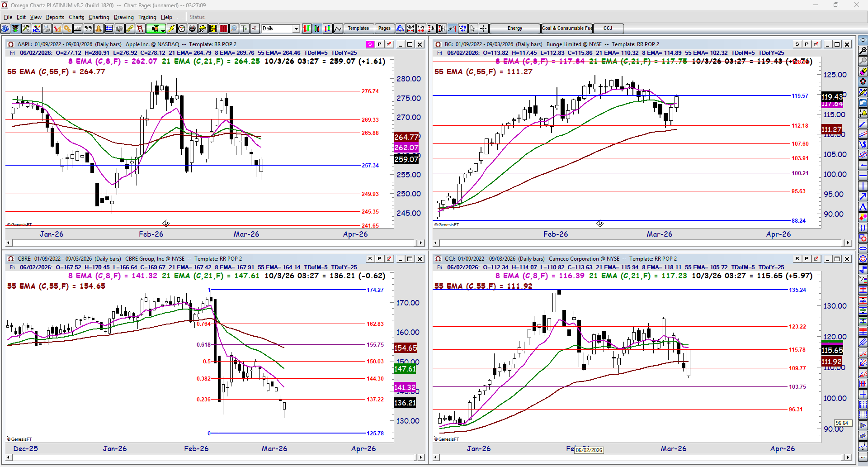Open the Drawing menu
868x467 pixels.
(124, 17)
